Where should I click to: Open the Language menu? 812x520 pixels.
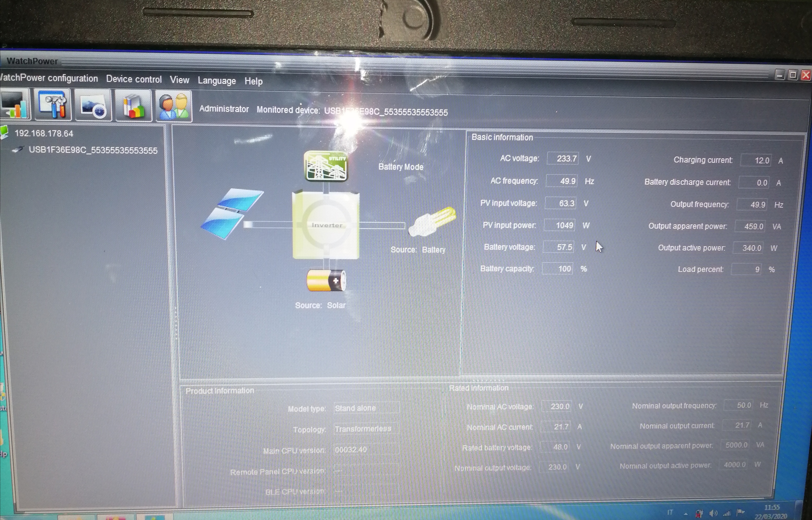217,81
